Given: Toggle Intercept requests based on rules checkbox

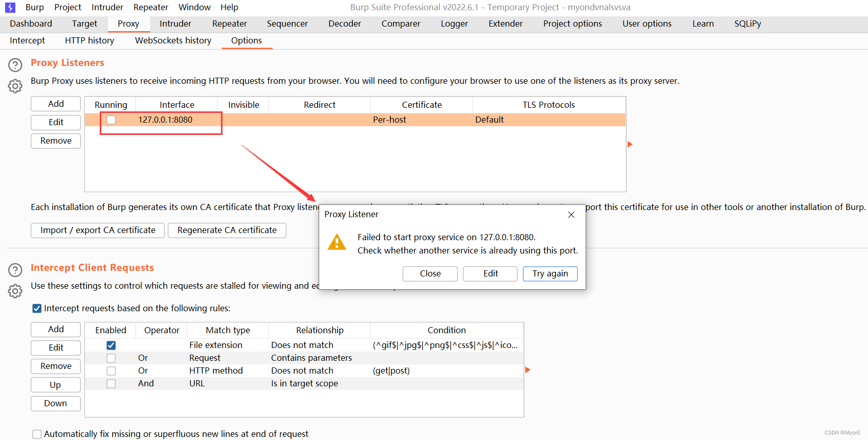Looking at the screenshot, I should [x=37, y=308].
